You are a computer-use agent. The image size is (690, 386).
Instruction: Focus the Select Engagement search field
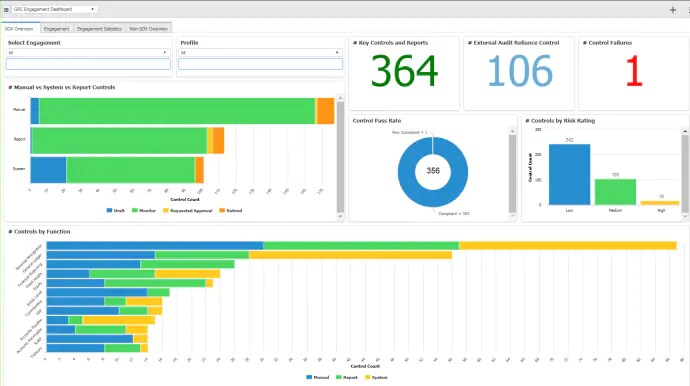coord(88,64)
